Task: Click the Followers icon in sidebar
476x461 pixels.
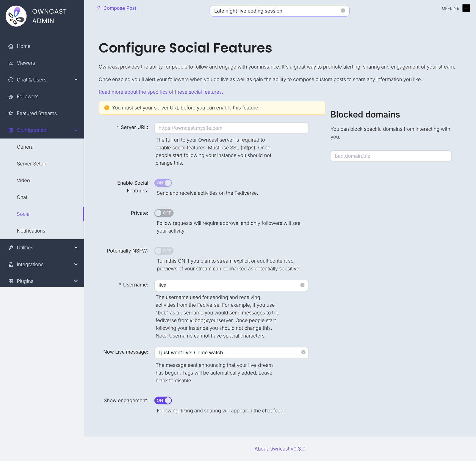Action: (x=11, y=97)
